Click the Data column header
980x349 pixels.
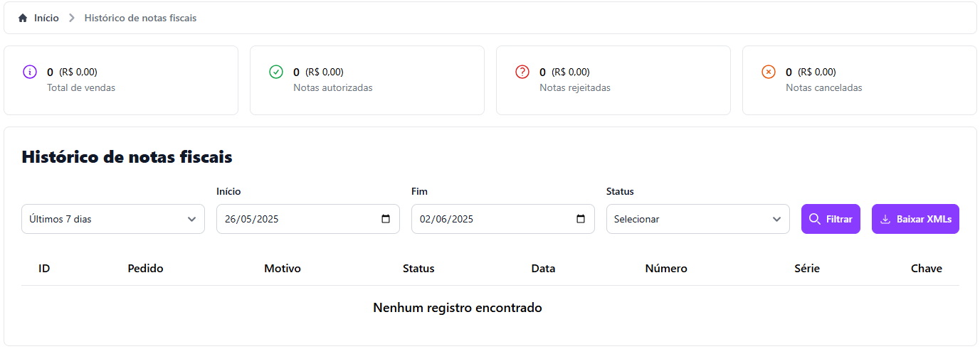click(543, 269)
